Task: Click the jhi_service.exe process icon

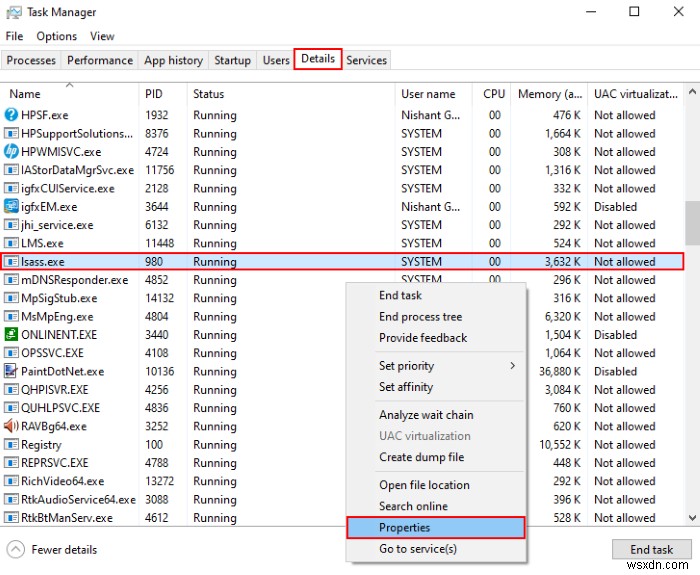Action: 11,225
